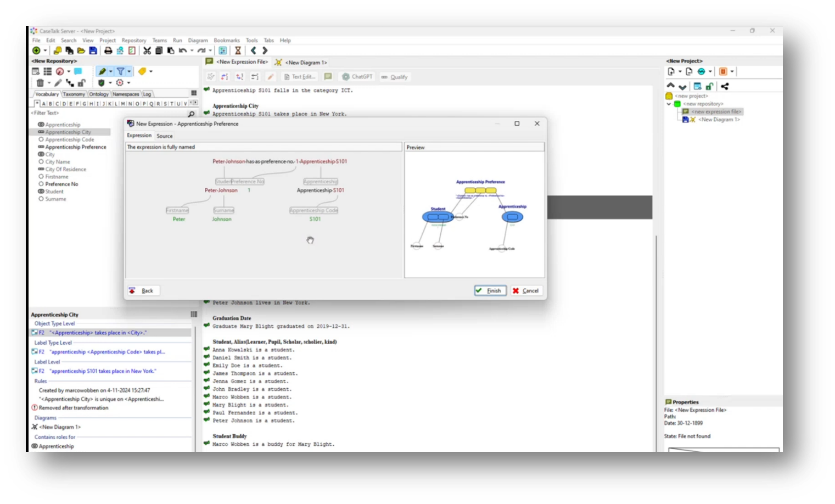Click the Qualify button in expression toolbar
The image size is (835, 504).
coord(394,77)
